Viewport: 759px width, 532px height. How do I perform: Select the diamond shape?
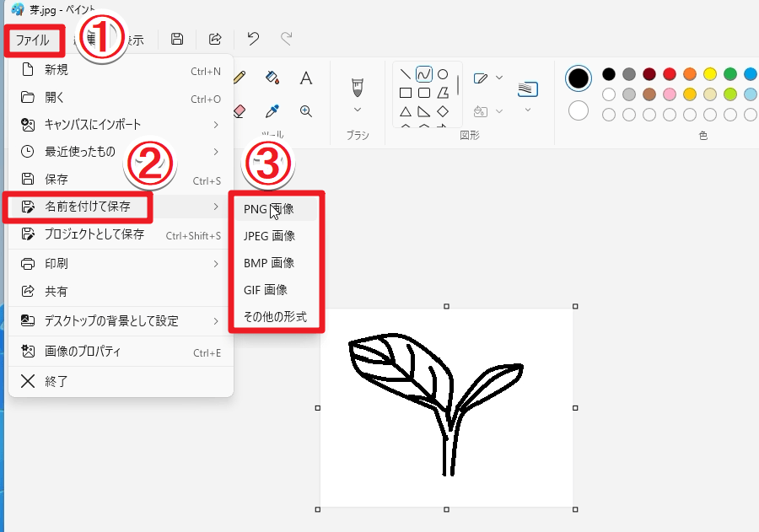443,112
